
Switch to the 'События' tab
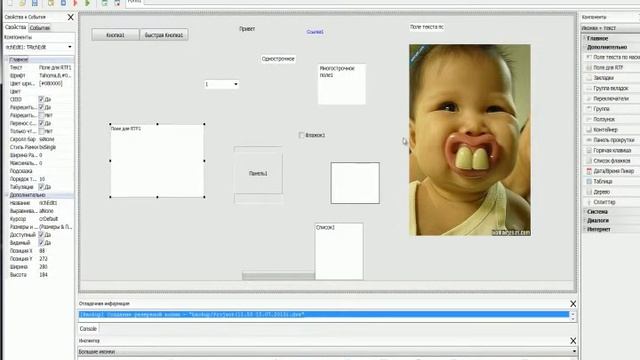coord(40,28)
